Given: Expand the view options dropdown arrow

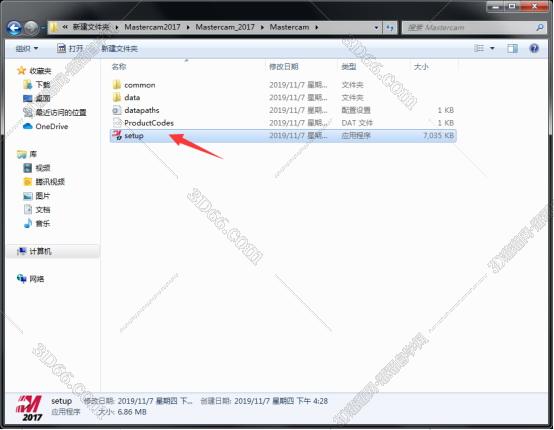Looking at the screenshot, I should tap(492, 48).
